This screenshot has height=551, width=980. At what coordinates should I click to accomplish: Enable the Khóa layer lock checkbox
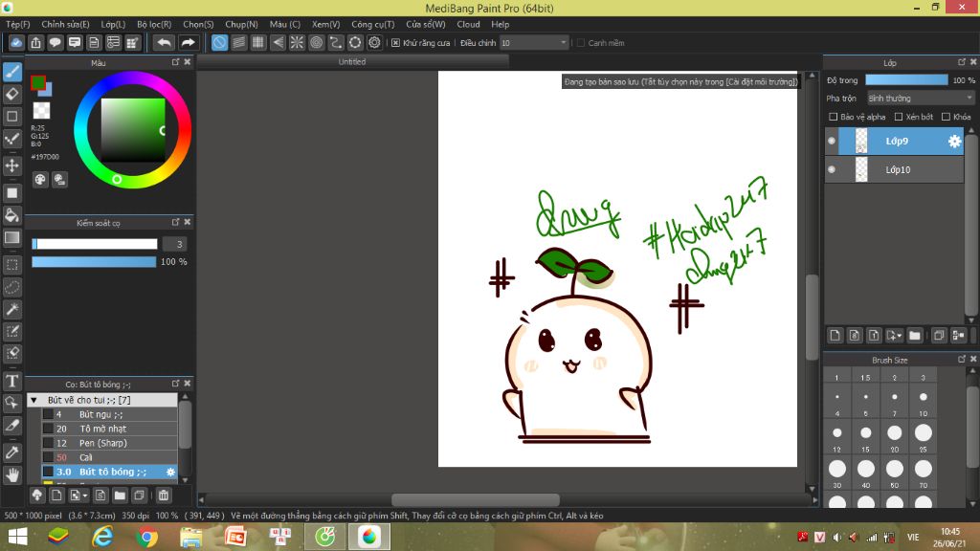pyautogui.click(x=947, y=117)
